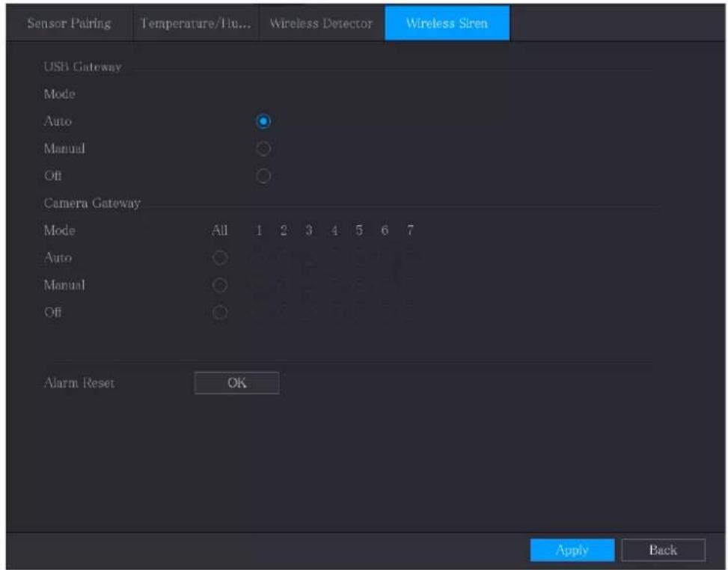Click camera channel number 3 header
This screenshot has width=728, height=570.
[x=309, y=230]
